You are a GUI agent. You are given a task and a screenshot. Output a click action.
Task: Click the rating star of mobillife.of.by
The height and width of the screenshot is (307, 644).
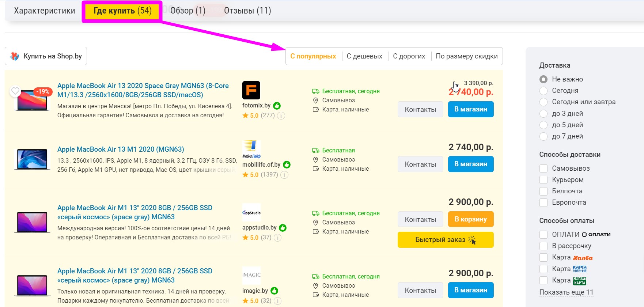(x=246, y=175)
